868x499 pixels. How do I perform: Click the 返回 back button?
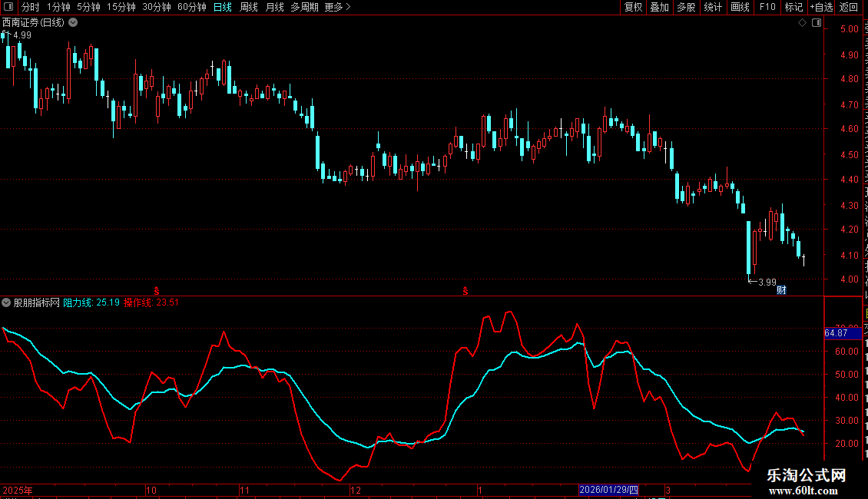pos(849,7)
